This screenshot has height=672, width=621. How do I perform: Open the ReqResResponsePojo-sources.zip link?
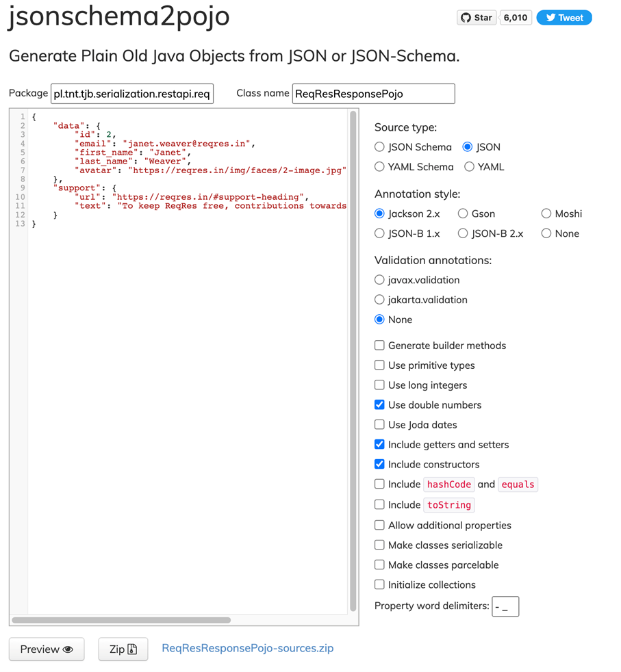[x=247, y=648]
